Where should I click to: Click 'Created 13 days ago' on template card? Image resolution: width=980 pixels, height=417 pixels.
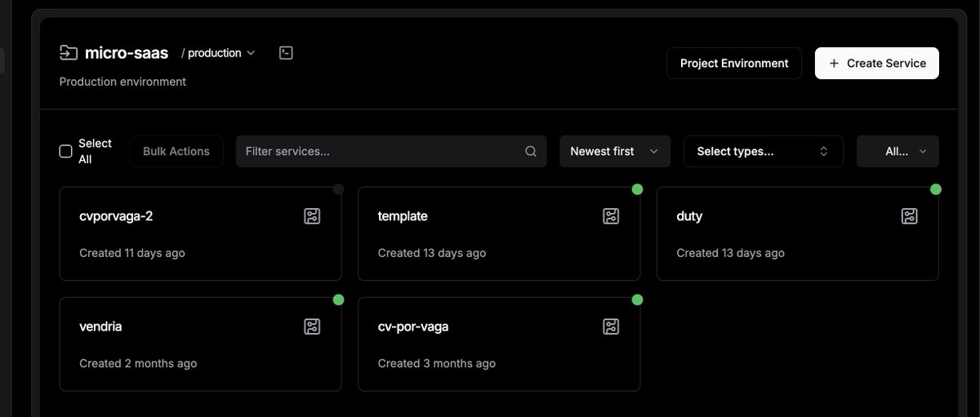coord(432,253)
